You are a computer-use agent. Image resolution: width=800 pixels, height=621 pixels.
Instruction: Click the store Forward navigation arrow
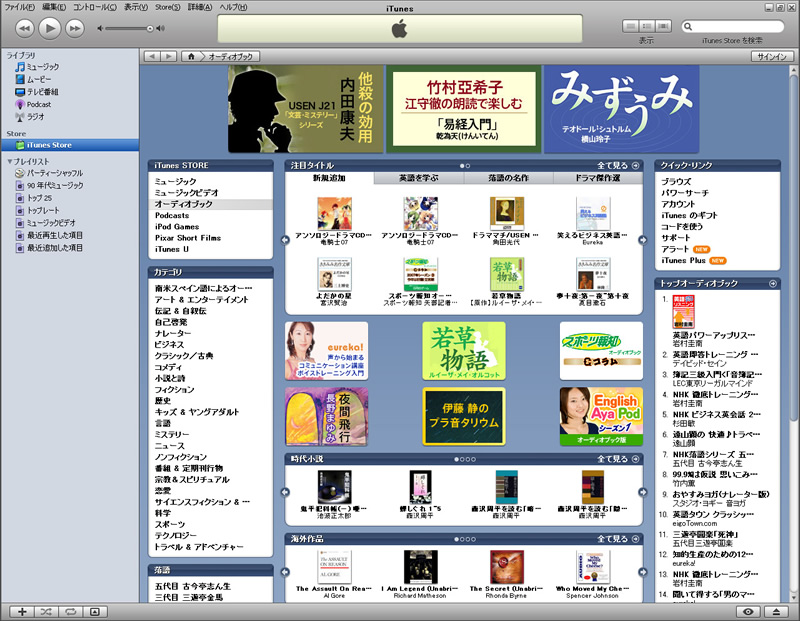(169, 56)
